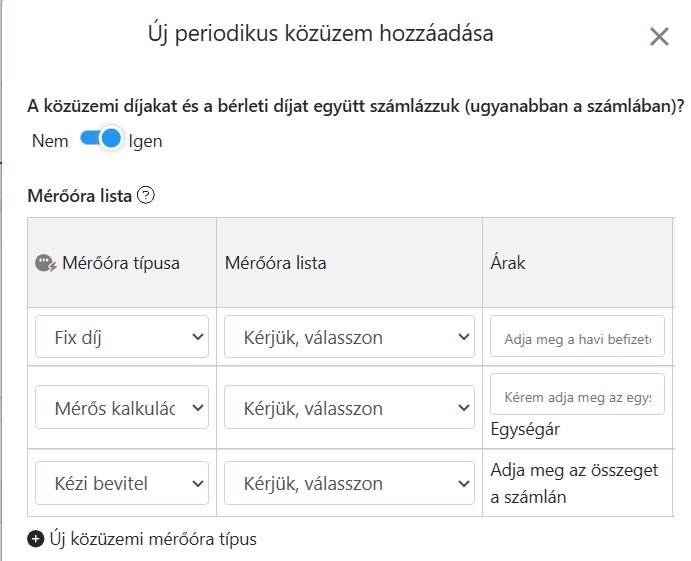Click the help icon beside Mérőóra lista
Viewport: 691px width, 561px height.
(146, 196)
